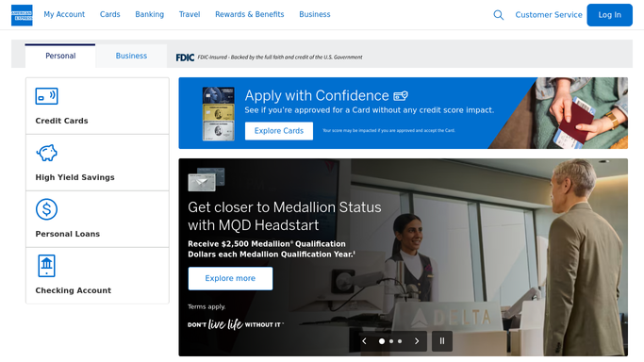Select the second carousel dot
The height and width of the screenshot is (362, 644).
coord(391,341)
